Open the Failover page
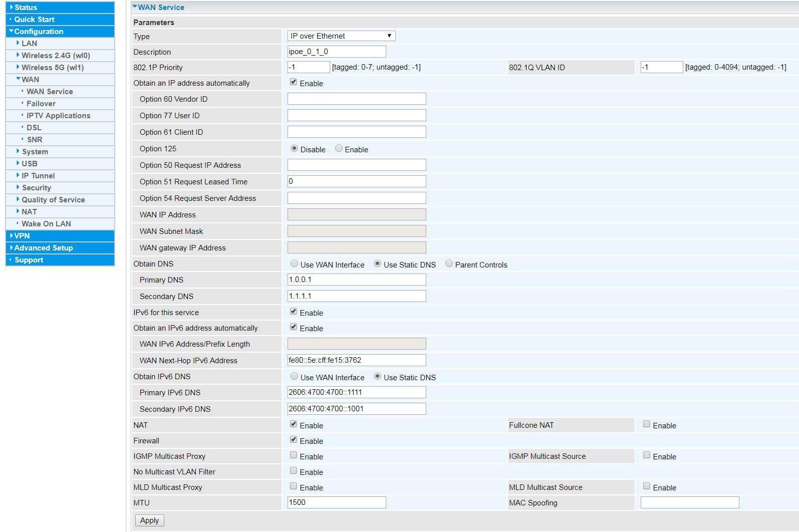This screenshot has height=532, width=799. (x=41, y=104)
